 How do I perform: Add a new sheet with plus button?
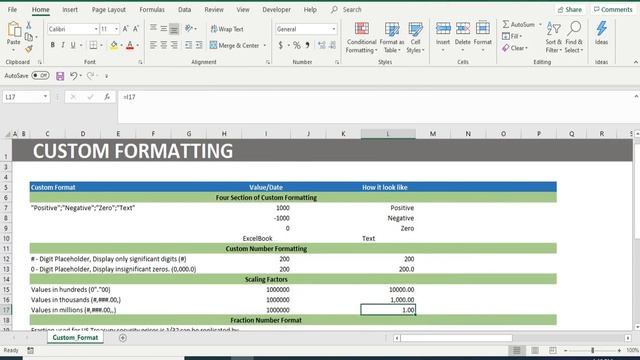[x=122, y=338]
